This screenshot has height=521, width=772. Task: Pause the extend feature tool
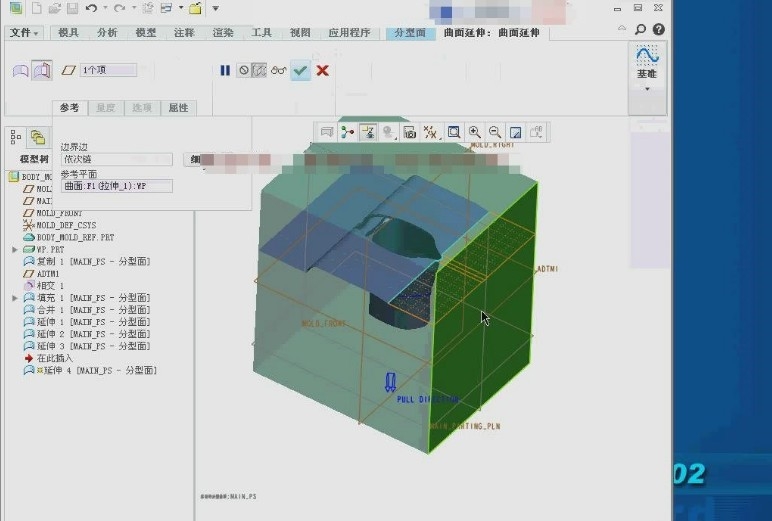point(225,70)
